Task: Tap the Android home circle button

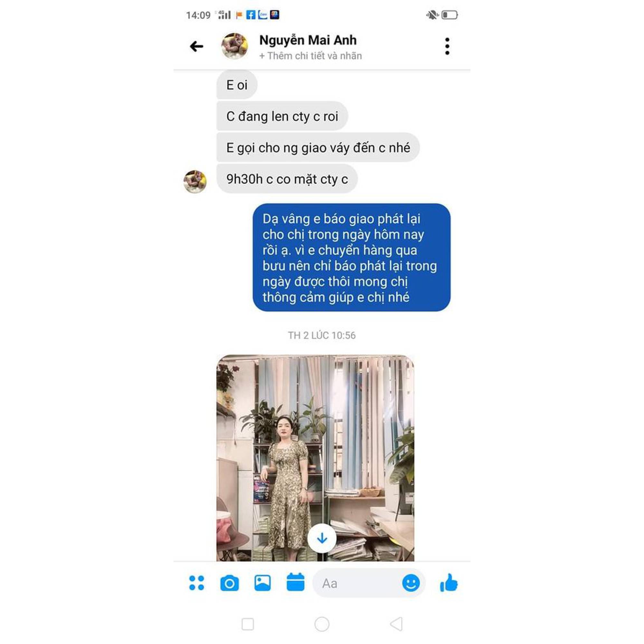Action: pos(322,624)
